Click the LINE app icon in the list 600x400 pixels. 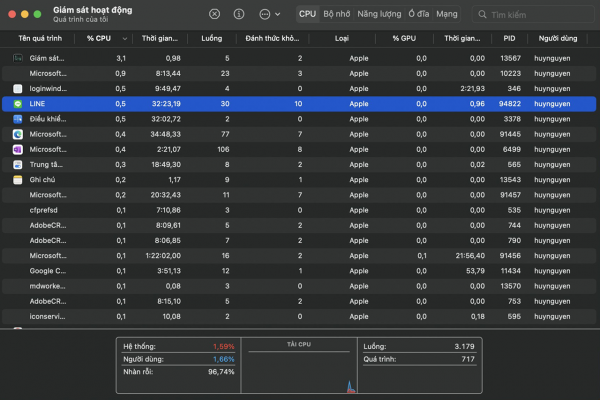[18, 103]
